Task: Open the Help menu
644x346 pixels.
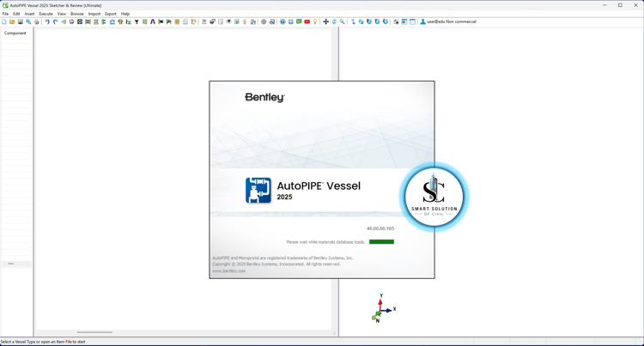Action: click(125, 14)
